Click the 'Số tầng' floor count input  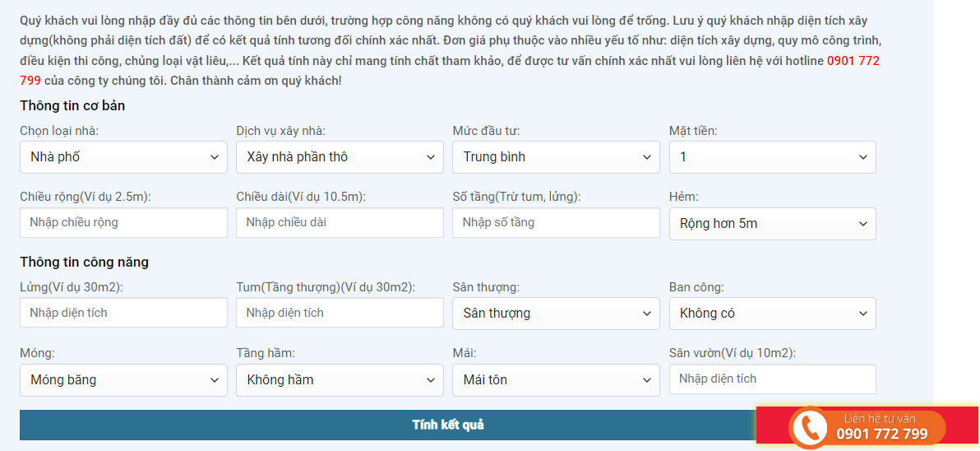click(556, 223)
